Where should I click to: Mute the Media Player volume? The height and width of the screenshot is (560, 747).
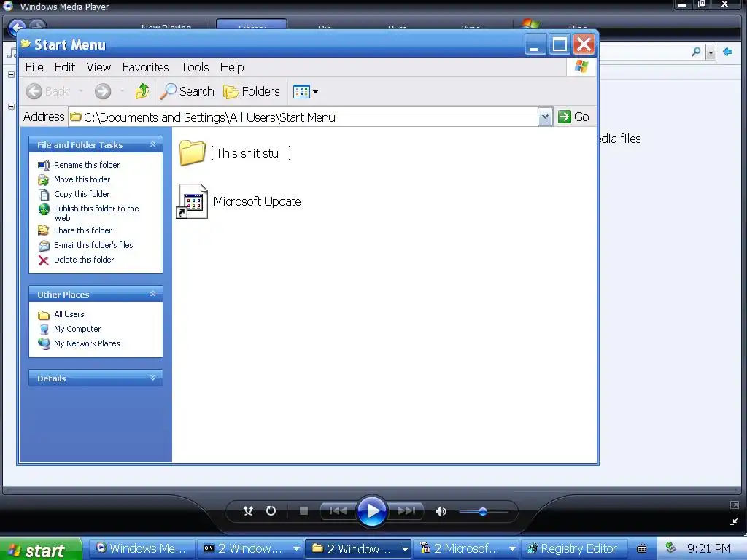[x=441, y=511]
